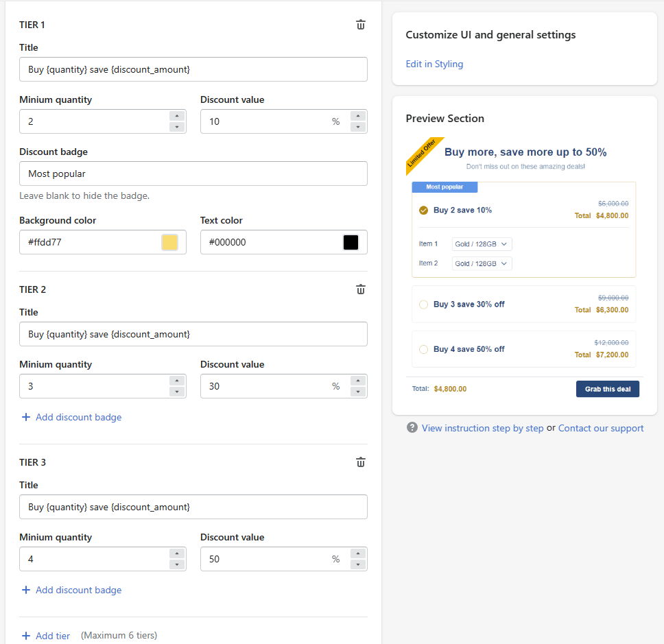
Task: Open the black text color swatch
Action: coord(351,242)
